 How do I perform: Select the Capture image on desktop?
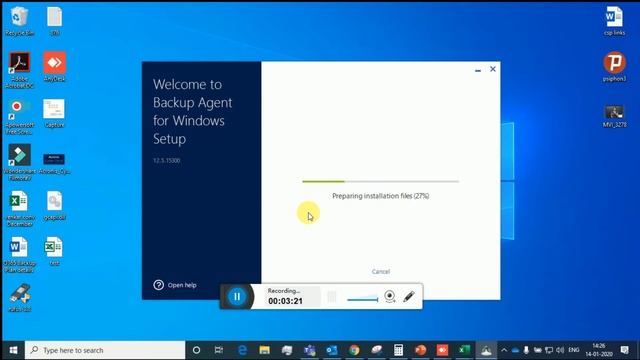click(x=54, y=113)
